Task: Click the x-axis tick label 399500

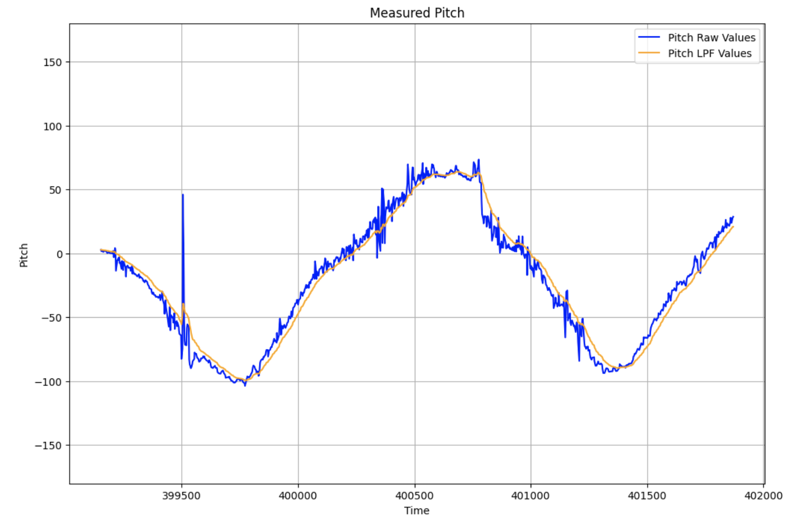Action: point(181,496)
